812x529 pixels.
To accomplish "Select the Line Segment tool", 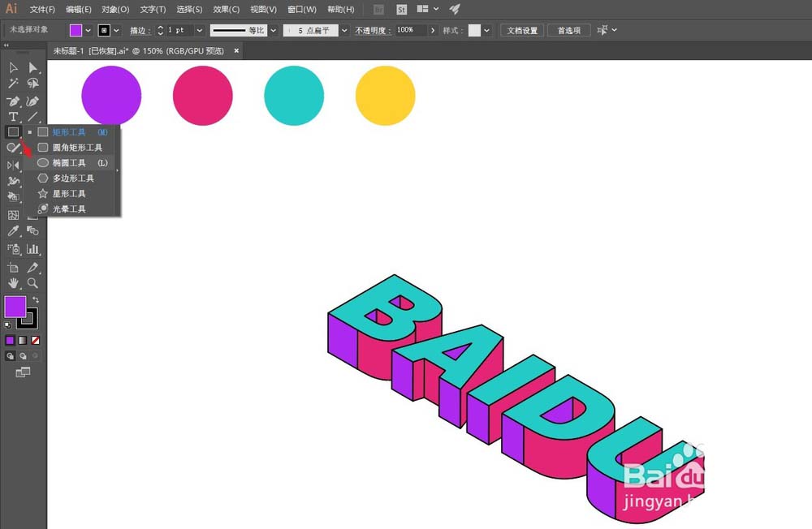I will tap(32, 117).
